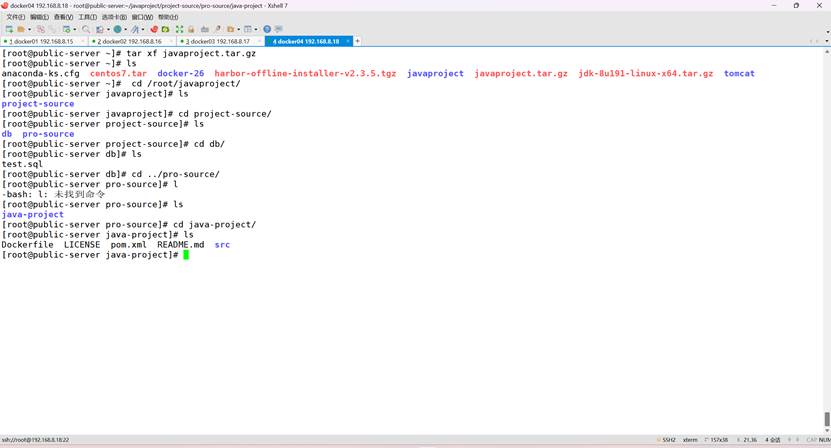Expand the Compose icon dropdown arrow
831x448 pixels.
tap(108, 29)
